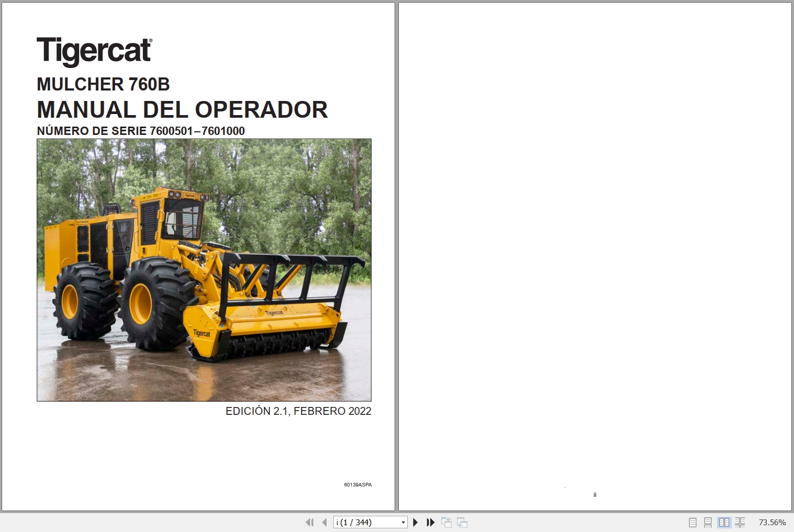Enable continuous facing pages mode
The image size is (794, 532).
pyautogui.click(x=741, y=522)
